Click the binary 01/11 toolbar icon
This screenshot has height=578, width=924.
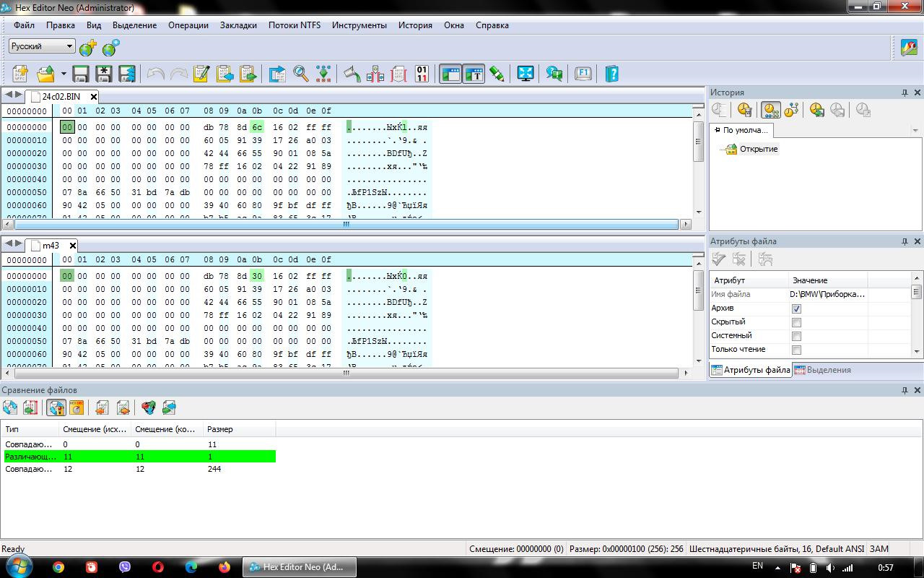coord(422,74)
